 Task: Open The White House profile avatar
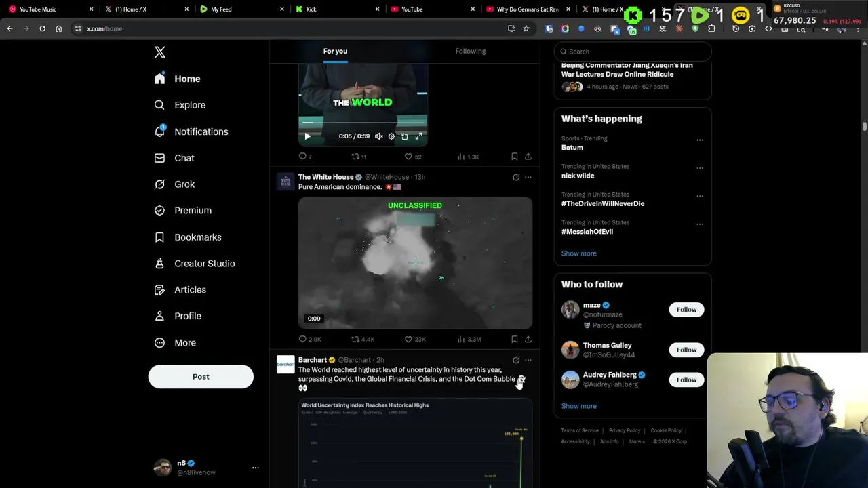click(x=285, y=181)
